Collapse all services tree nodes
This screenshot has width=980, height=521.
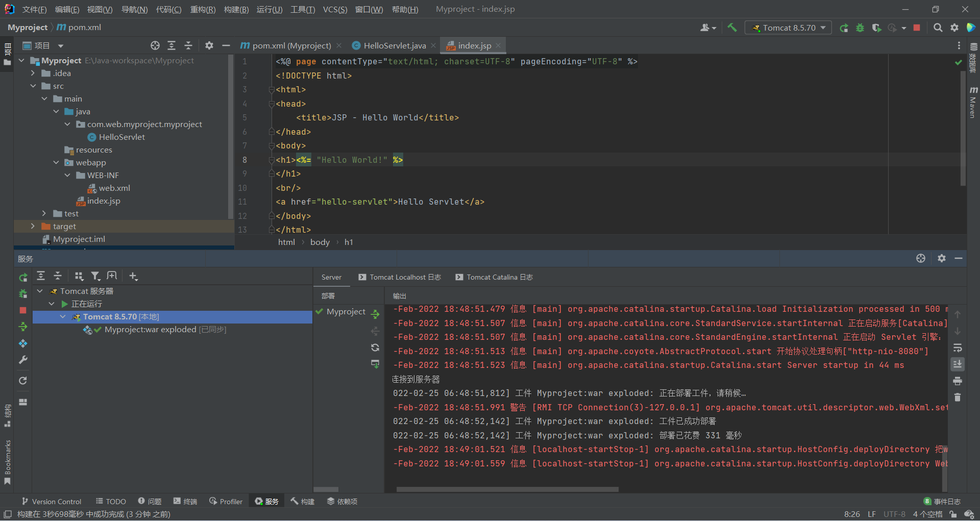pyautogui.click(x=58, y=276)
